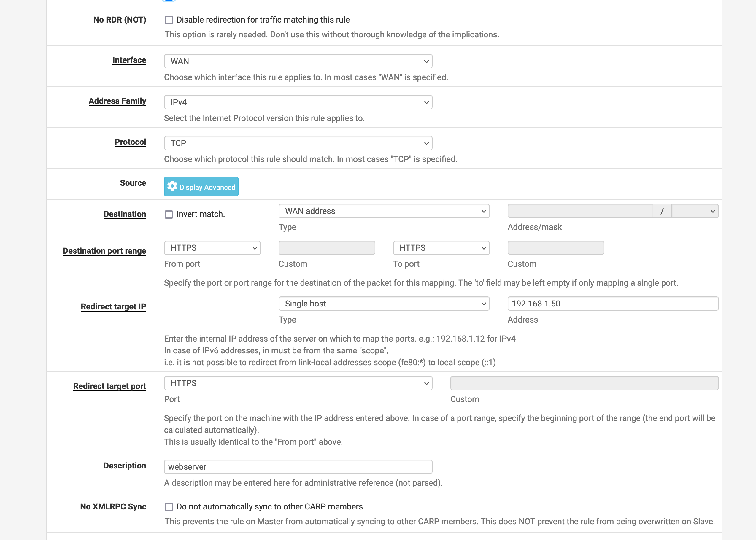Open the Destination type WAN address dropdown
Screen dimensions: 756x540
(384, 211)
